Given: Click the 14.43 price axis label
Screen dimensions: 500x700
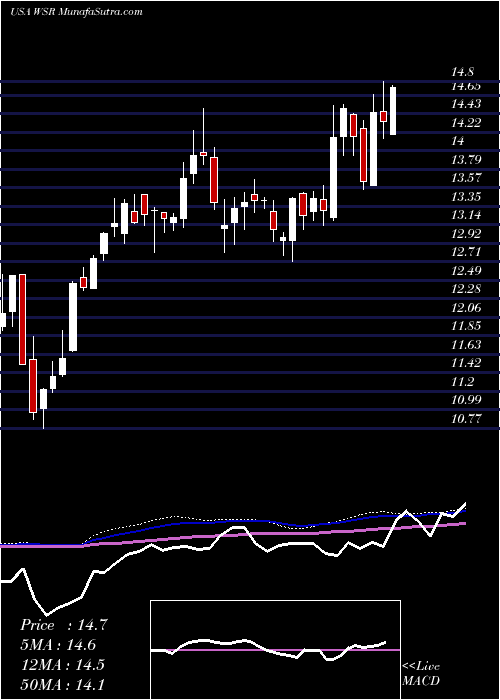Looking at the screenshot, I should point(466,104).
